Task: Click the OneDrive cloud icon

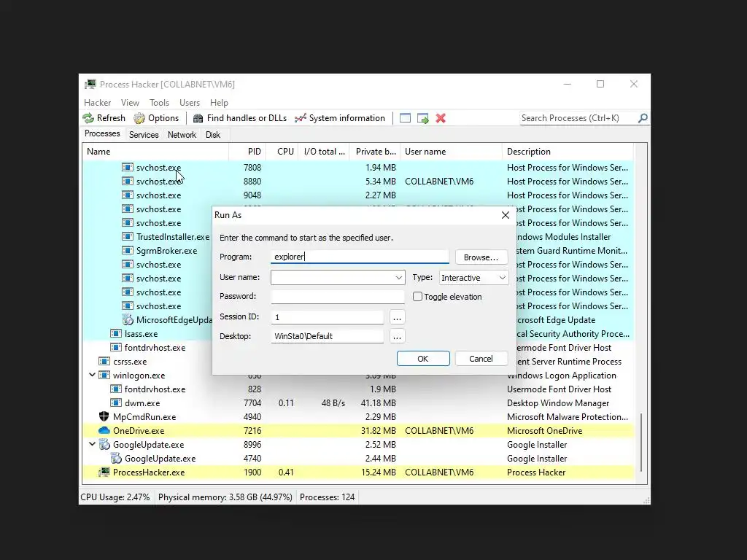Action: [104, 430]
